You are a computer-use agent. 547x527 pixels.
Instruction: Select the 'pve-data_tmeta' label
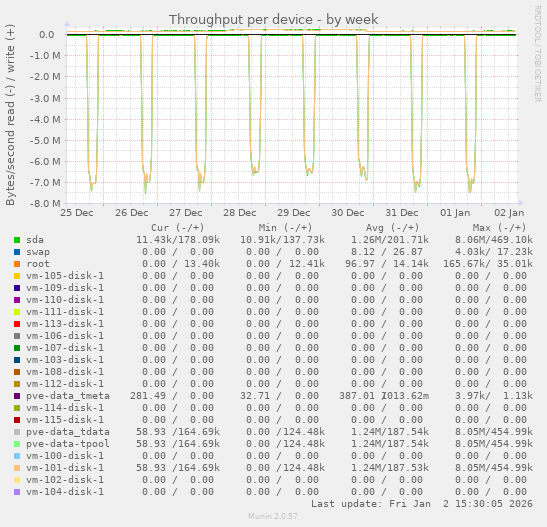[68, 396]
